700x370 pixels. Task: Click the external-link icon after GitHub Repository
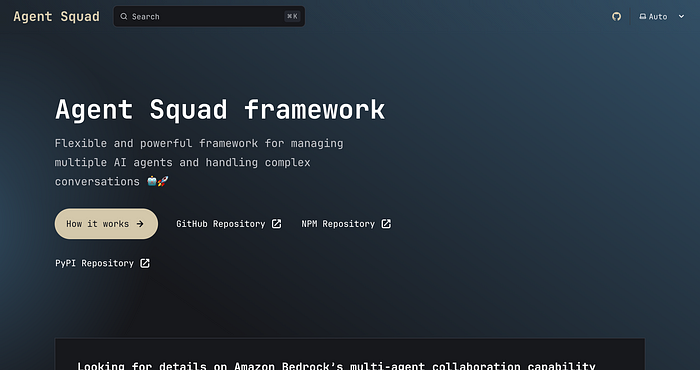point(277,224)
